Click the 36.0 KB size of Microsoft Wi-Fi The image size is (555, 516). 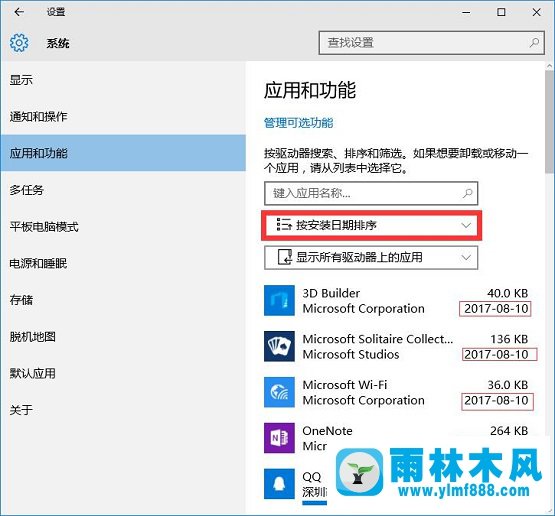click(x=508, y=385)
